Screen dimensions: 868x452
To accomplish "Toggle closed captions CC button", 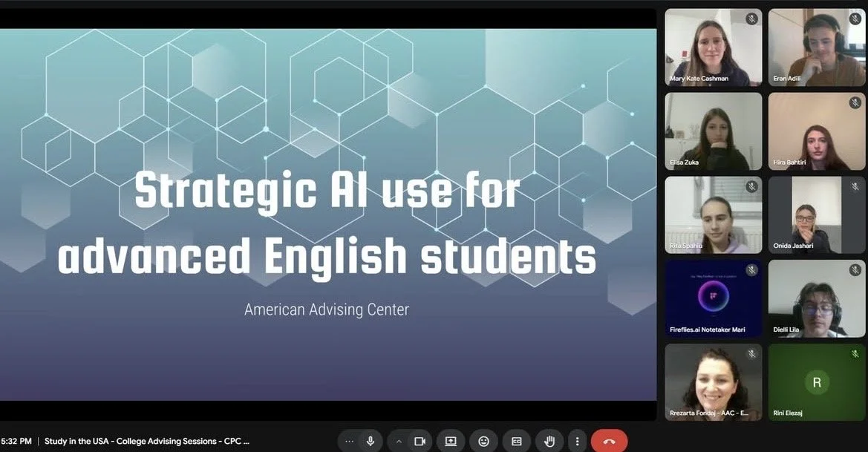I will click(517, 441).
